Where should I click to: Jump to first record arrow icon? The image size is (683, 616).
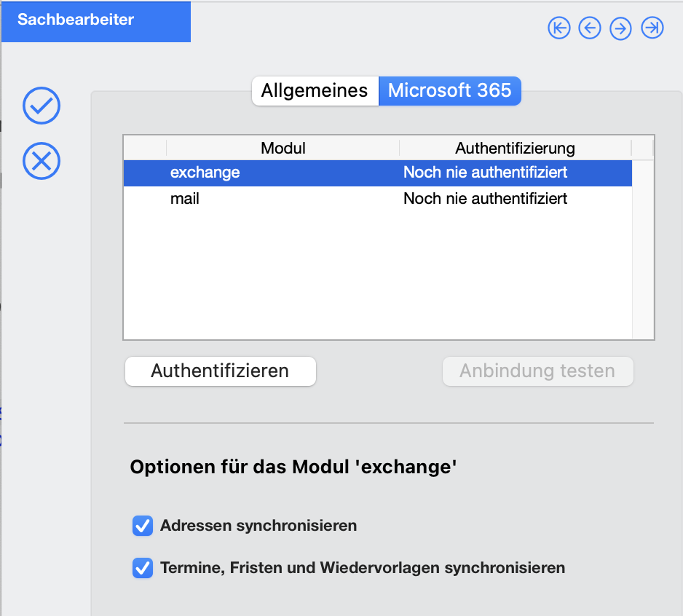[559, 28]
